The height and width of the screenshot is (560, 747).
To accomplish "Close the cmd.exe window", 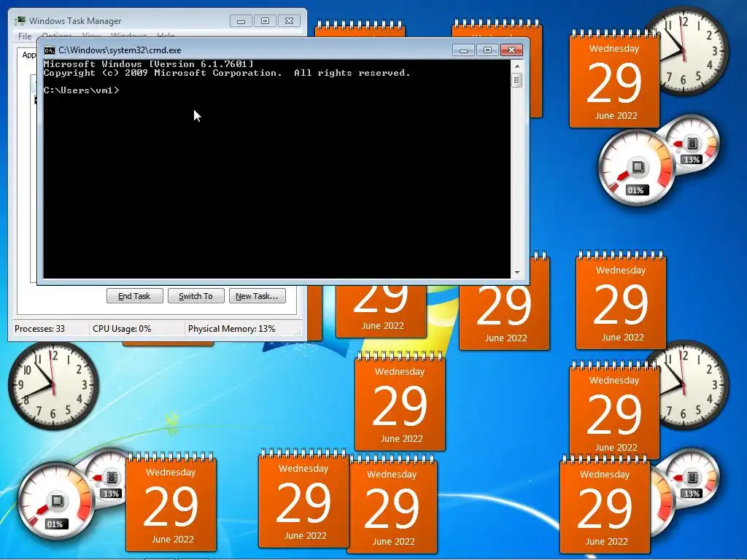I will click(511, 50).
